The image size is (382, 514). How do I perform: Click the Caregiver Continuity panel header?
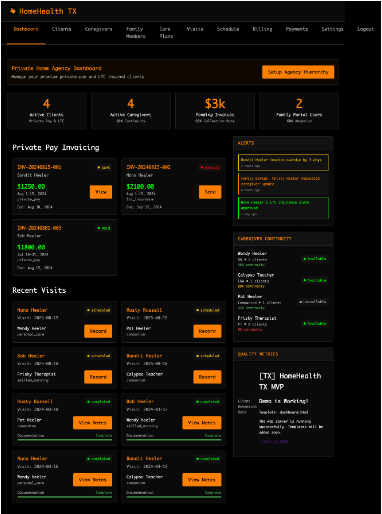tap(283, 239)
